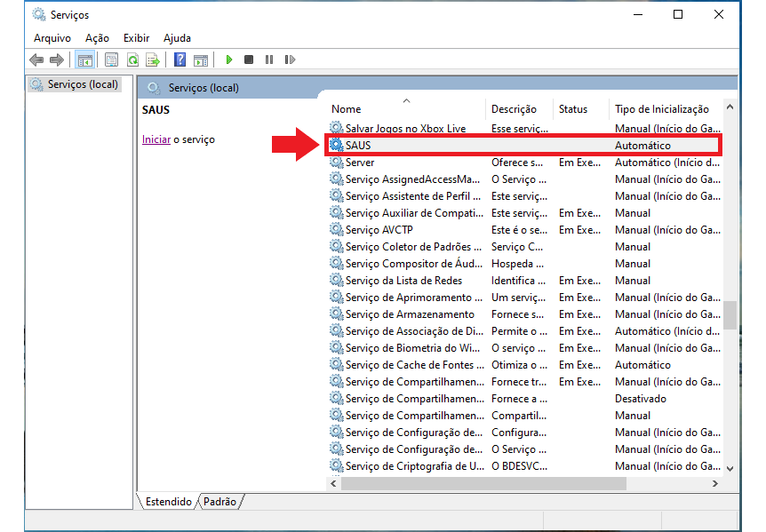Click the green Start Service play icon

point(228,60)
